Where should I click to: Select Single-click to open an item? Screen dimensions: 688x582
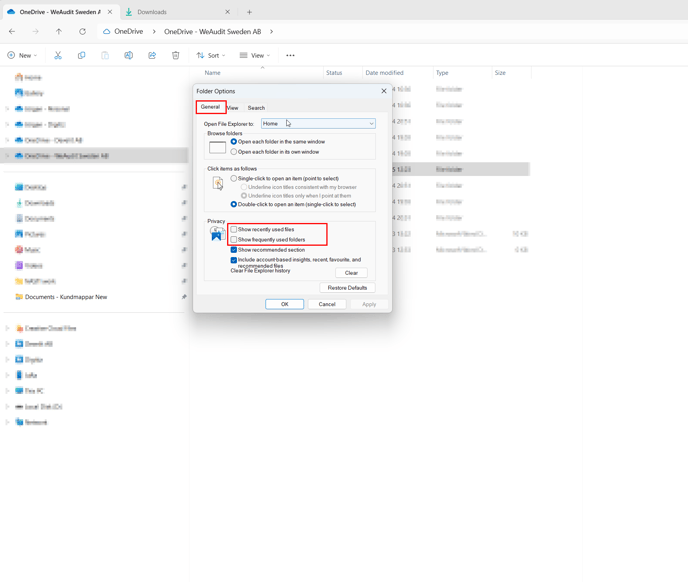[234, 179]
